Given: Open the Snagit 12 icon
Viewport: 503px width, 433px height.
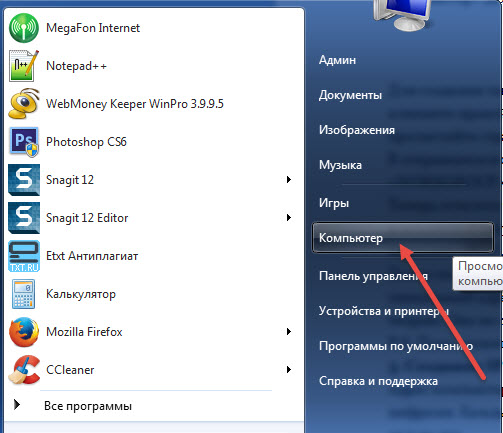Looking at the screenshot, I should [x=24, y=180].
